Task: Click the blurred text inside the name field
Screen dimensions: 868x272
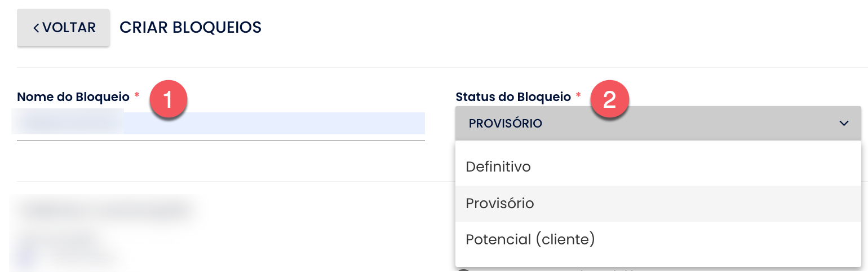Action: tap(68, 122)
